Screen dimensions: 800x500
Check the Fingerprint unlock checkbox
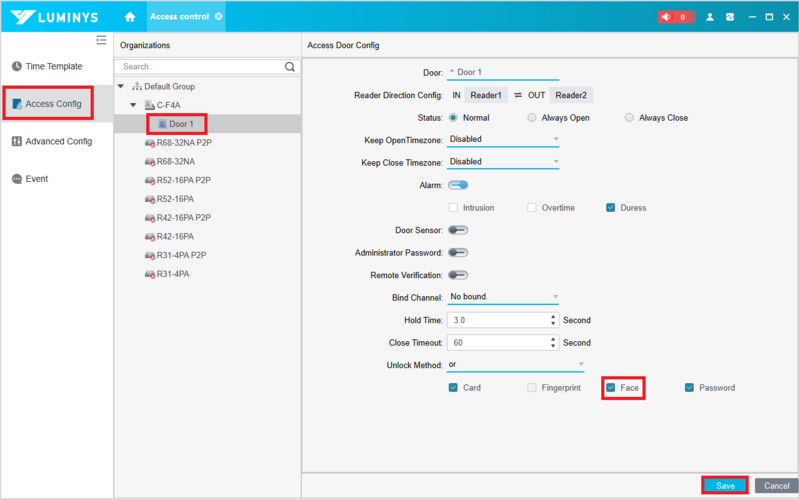click(x=532, y=388)
